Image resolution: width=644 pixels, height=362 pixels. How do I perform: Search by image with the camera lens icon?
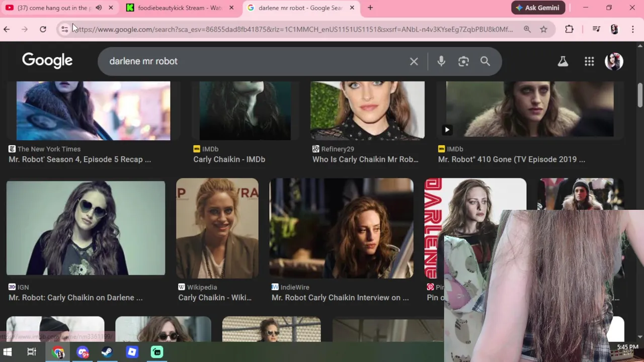(463, 61)
